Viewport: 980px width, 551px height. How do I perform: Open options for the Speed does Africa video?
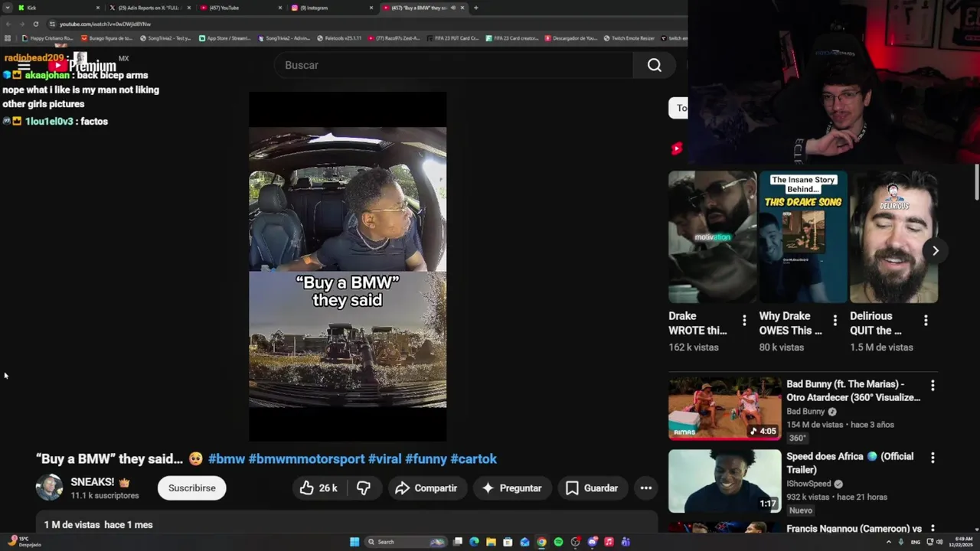coord(933,458)
